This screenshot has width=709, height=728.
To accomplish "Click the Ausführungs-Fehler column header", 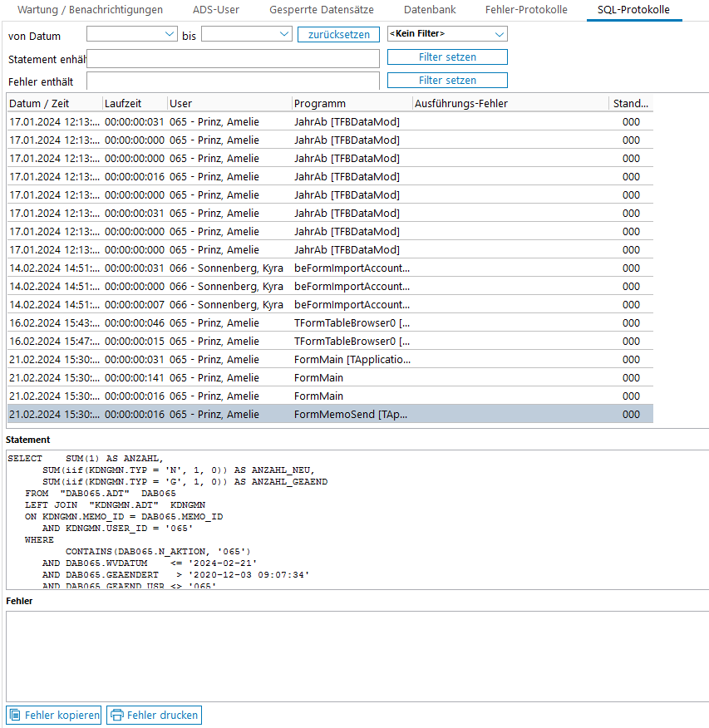I will (x=509, y=104).
